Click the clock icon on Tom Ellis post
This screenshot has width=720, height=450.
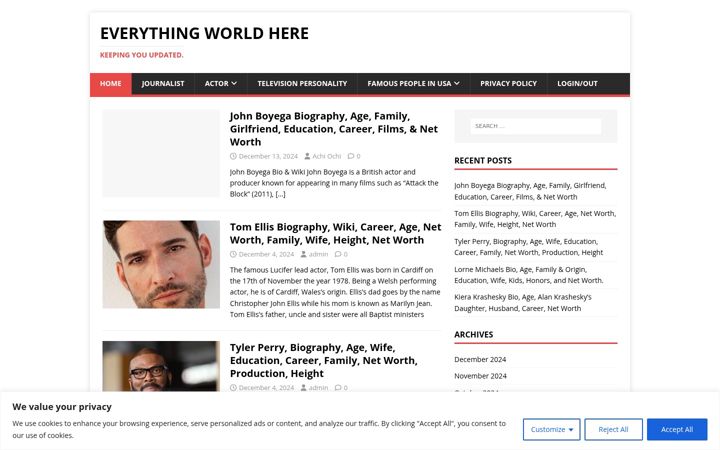(x=233, y=254)
